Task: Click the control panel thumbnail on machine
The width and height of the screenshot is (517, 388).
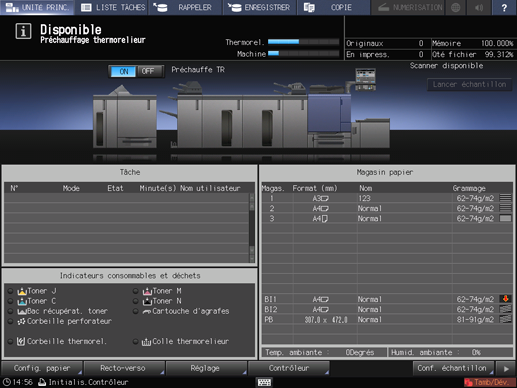Action: click(x=365, y=79)
